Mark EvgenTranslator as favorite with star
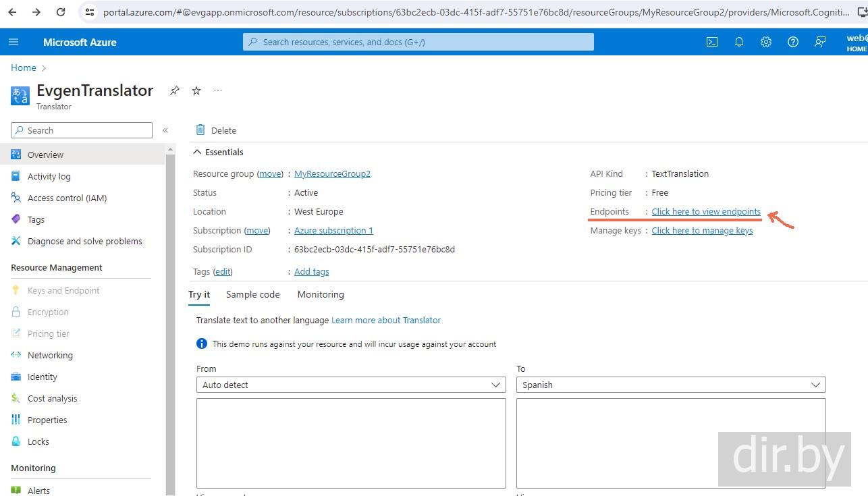Image resolution: width=868 pixels, height=496 pixels. pyautogui.click(x=196, y=90)
